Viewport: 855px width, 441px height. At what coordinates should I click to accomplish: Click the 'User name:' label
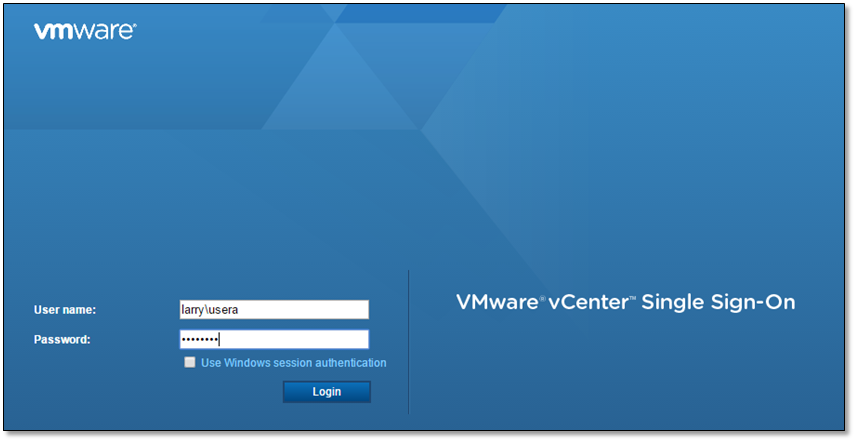tap(65, 310)
